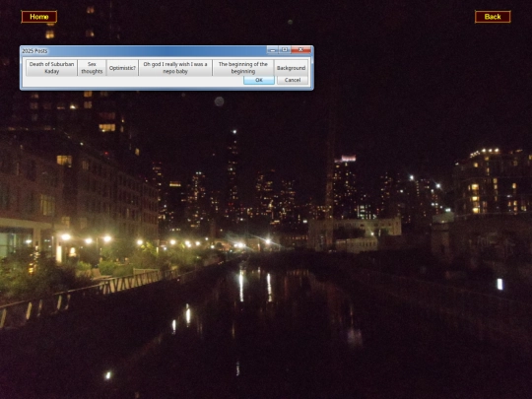Open The beginning of the beginning post
Viewport: 532px width, 399px height.
tap(243, 68)
